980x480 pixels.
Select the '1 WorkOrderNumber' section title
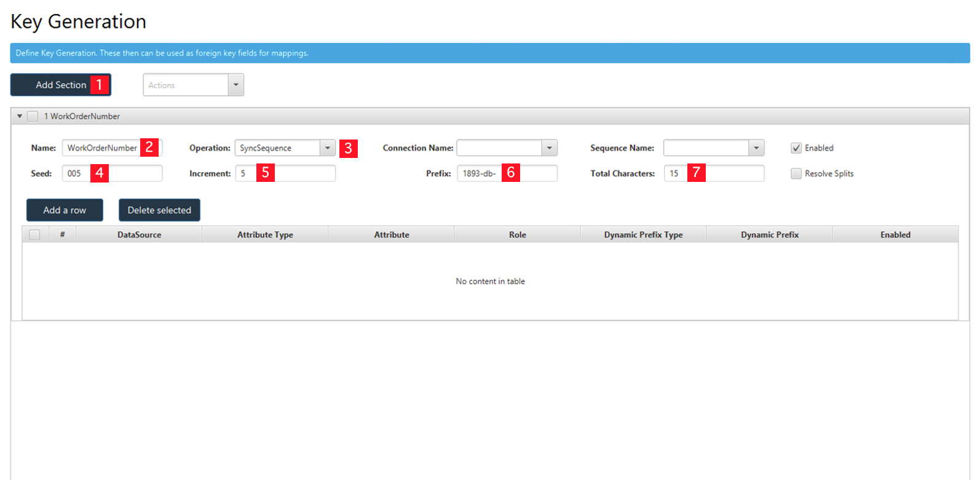tap(82, 116)
